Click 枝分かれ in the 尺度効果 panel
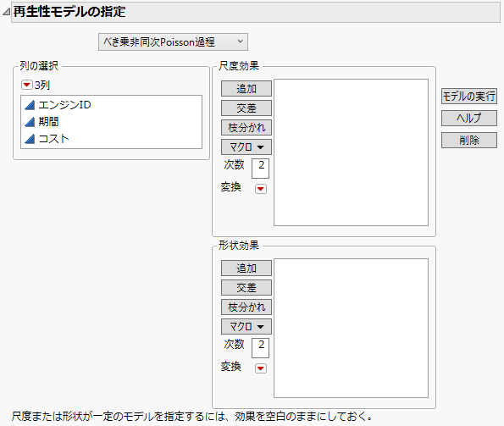 [246, 128]
